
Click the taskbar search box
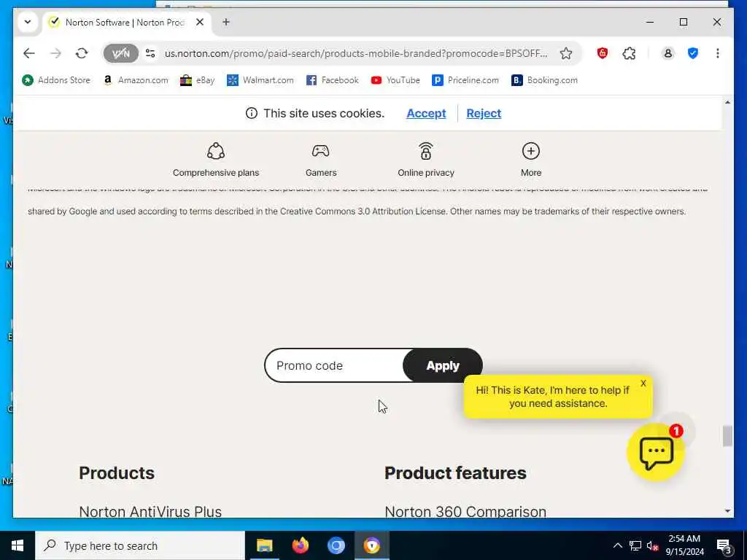[140, 545]
